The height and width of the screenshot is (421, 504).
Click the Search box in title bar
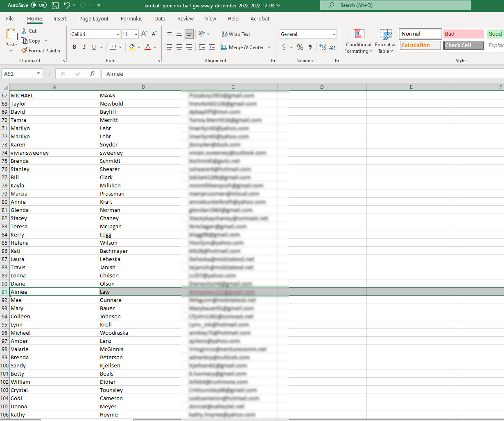click(x=395, y=5)
